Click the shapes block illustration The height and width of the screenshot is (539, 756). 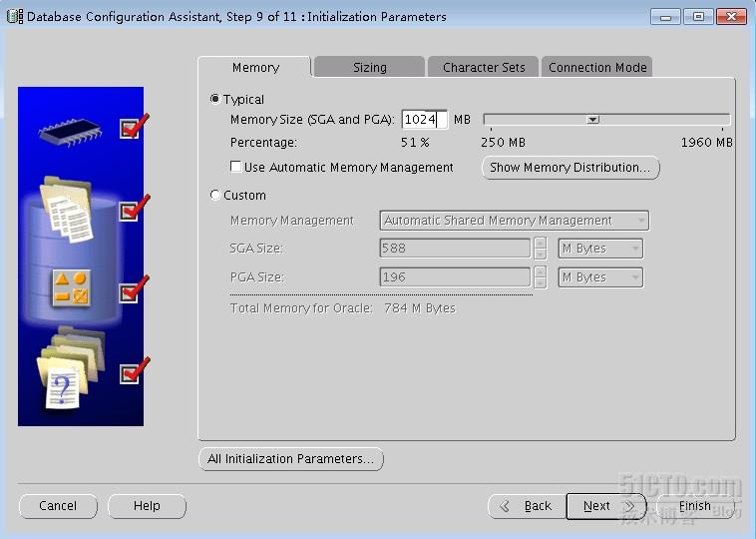pyautogui.click(x=71, y=288)
